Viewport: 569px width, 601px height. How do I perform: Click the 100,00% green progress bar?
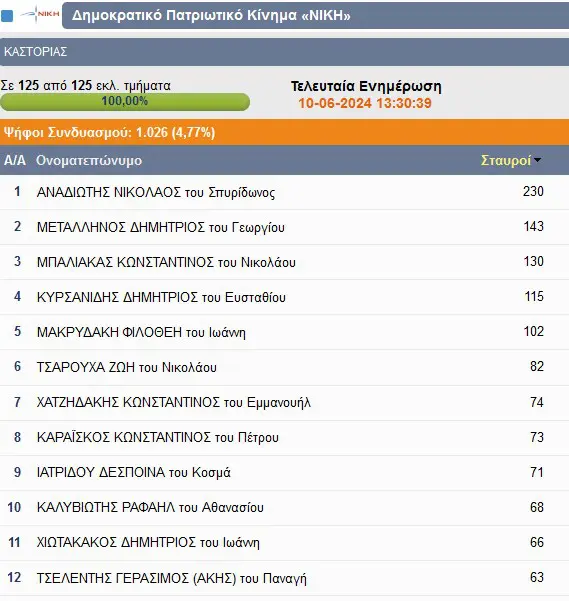coord(125,102)
